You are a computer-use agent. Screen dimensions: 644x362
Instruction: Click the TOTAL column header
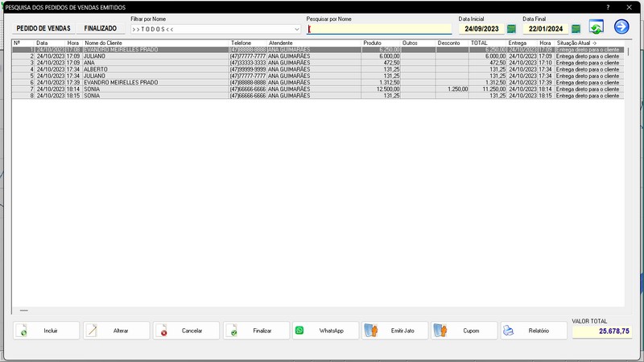[x=488, y=43]
